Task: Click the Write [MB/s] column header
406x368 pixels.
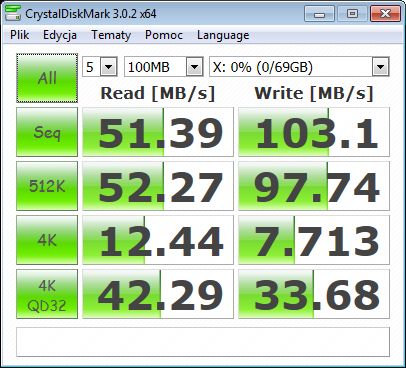Action: [314, 93]
